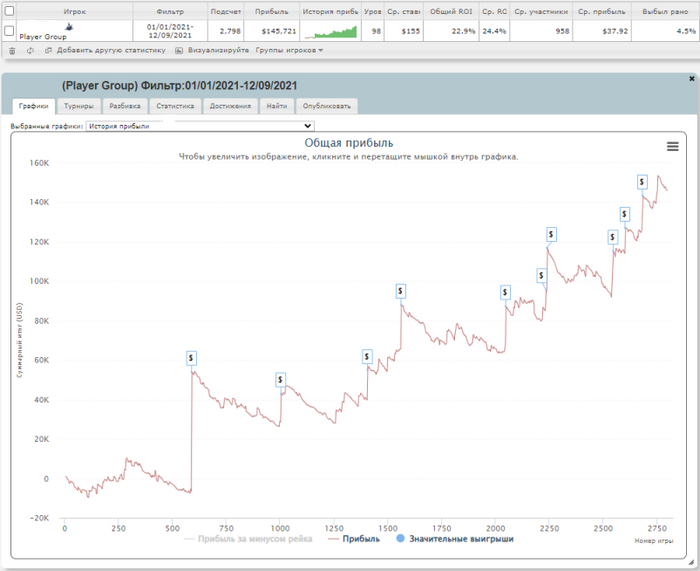Click the refresh icon next to trash
The height and width of the screenshot is (571, 700).
[30, 51]
